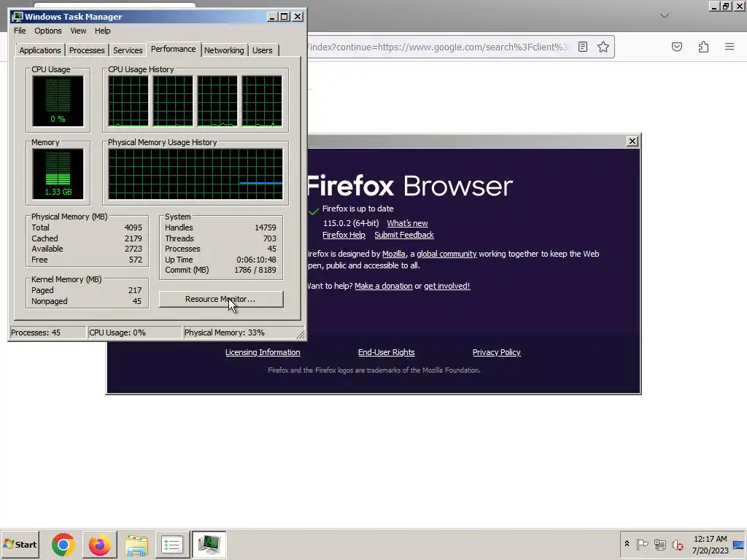Click the Kernel Memory Paged value 217

(x=135, y=290)
